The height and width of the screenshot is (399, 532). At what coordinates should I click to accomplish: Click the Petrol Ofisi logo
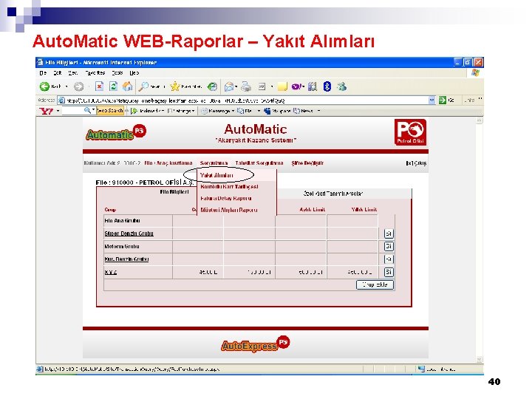410,132
